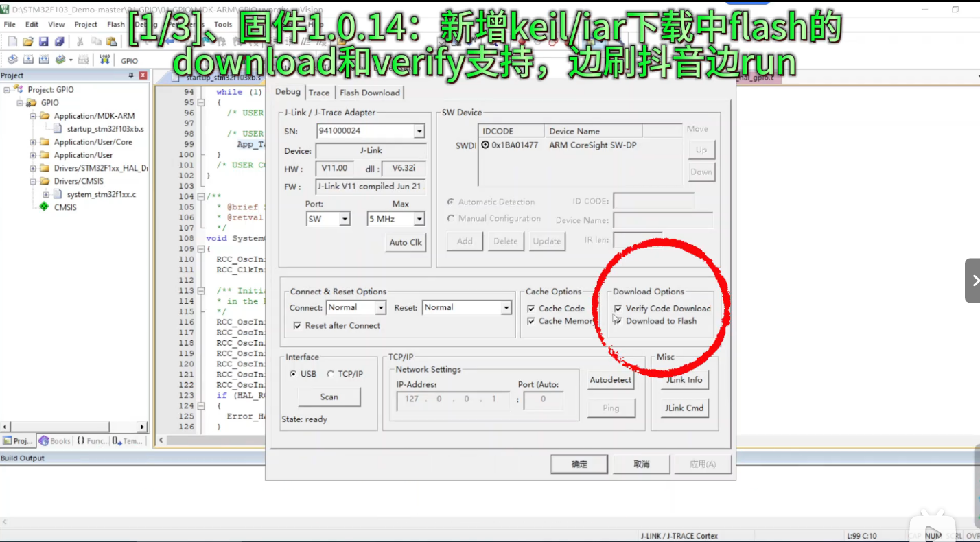
Task: Click project panel horizontal scrollbar right arrow
Action: 142,427
